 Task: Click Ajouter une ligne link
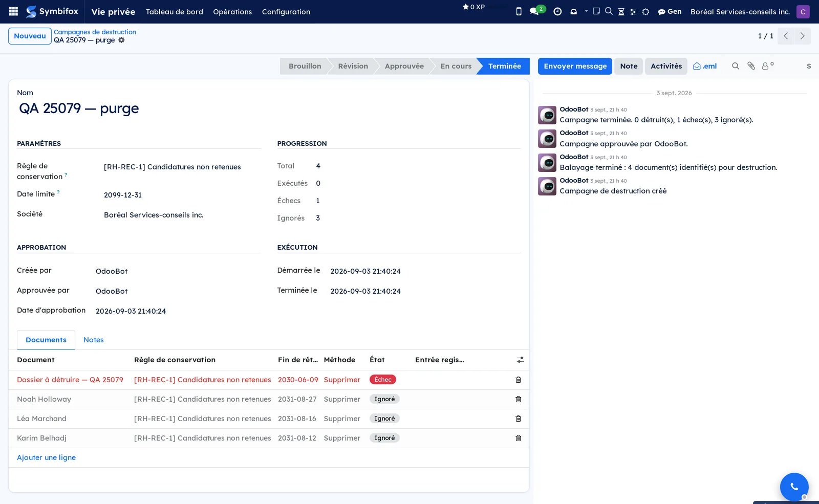tap(46, 457)
